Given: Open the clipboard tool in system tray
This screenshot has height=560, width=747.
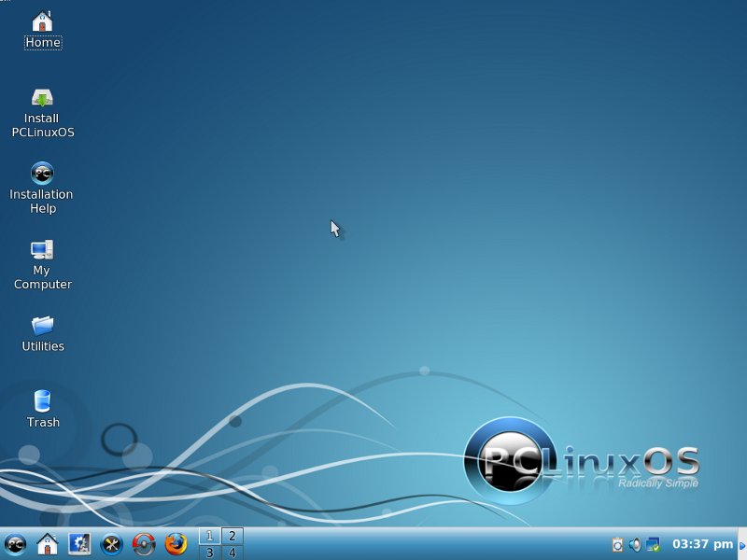Looking at the screenshot, I should (x=617, y=544).
